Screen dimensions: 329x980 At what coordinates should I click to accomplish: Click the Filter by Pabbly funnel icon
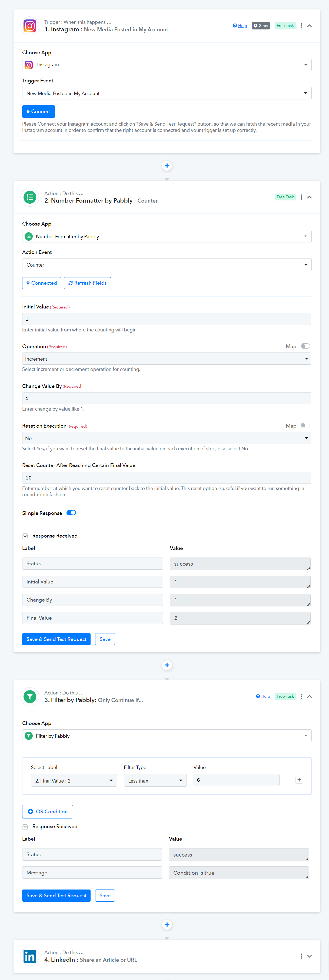[30, 696]
